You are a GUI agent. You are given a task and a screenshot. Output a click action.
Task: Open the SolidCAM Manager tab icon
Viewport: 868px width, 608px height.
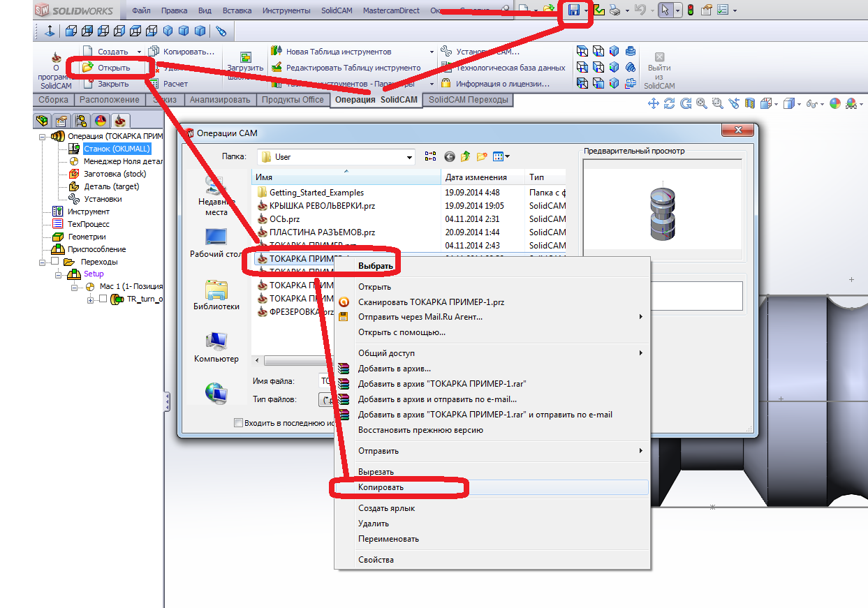coord(120,121)
